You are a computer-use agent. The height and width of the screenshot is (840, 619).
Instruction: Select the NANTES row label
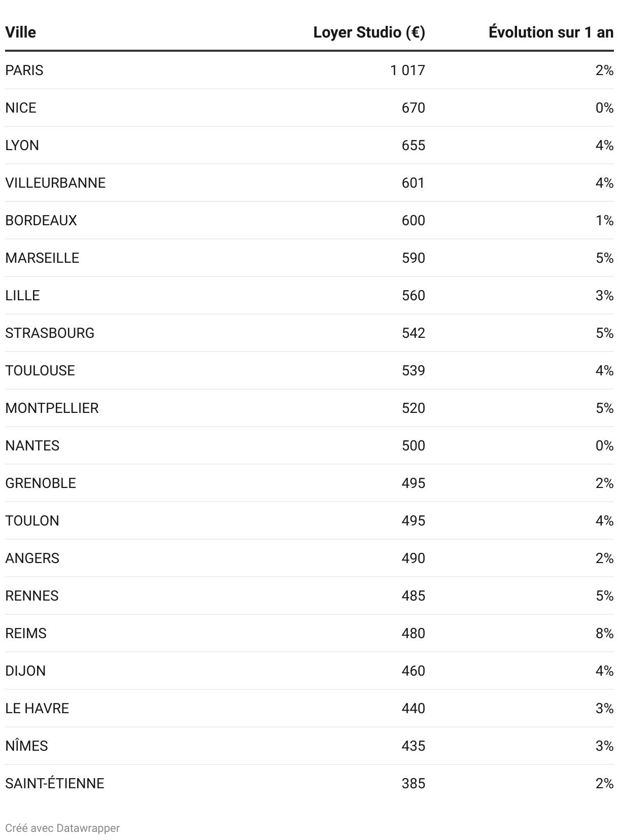coord(32,445)
